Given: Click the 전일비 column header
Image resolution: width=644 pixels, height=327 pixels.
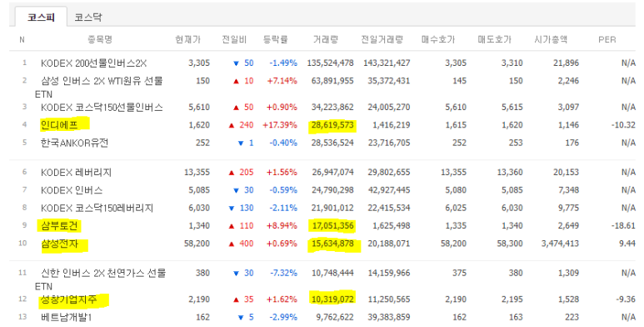Looking at the screenshot, I should (234, 39).
